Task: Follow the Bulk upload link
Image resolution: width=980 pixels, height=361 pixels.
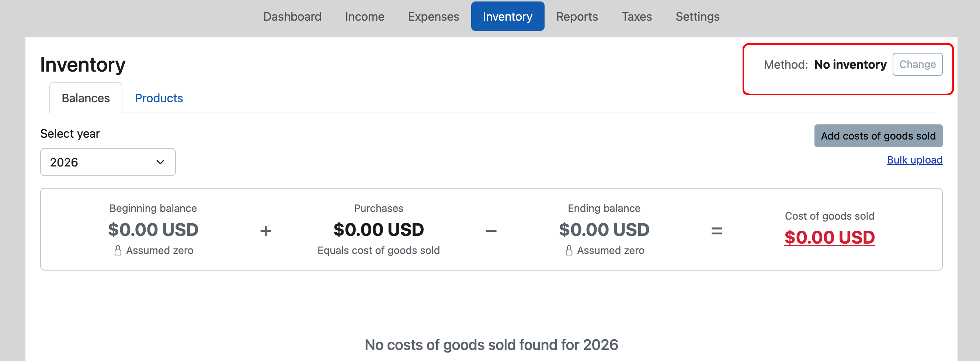Action: click(915, 160)
